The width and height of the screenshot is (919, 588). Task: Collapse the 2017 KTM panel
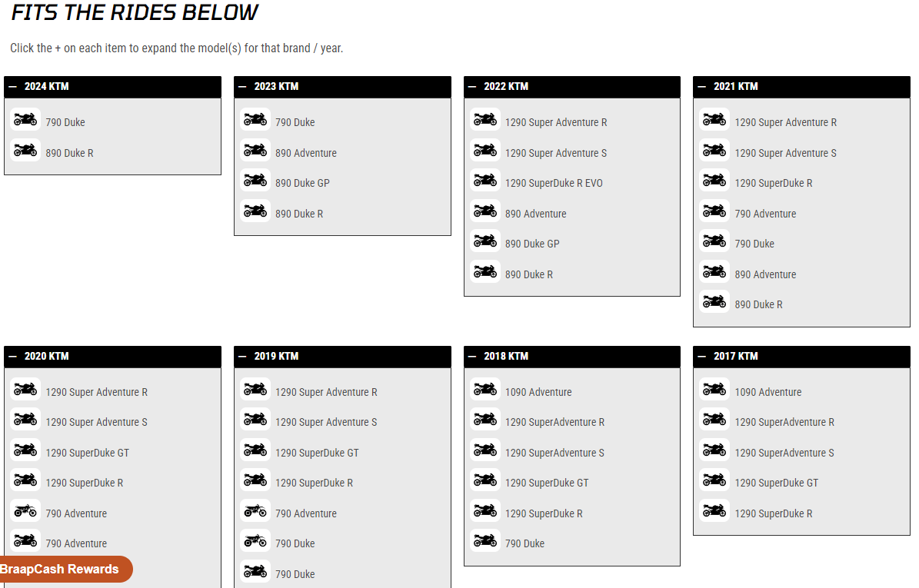pyautogui.click(x=701, y=357)
